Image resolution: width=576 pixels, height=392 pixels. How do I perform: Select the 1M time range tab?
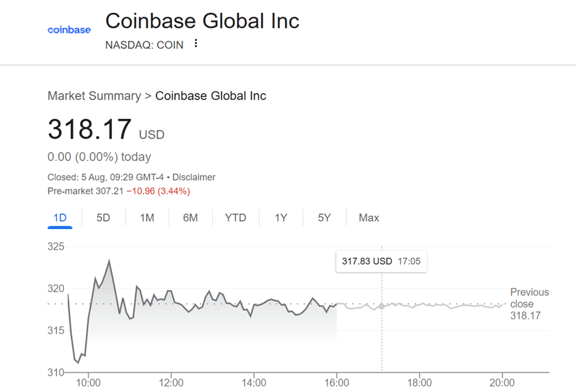click(147, 217)
